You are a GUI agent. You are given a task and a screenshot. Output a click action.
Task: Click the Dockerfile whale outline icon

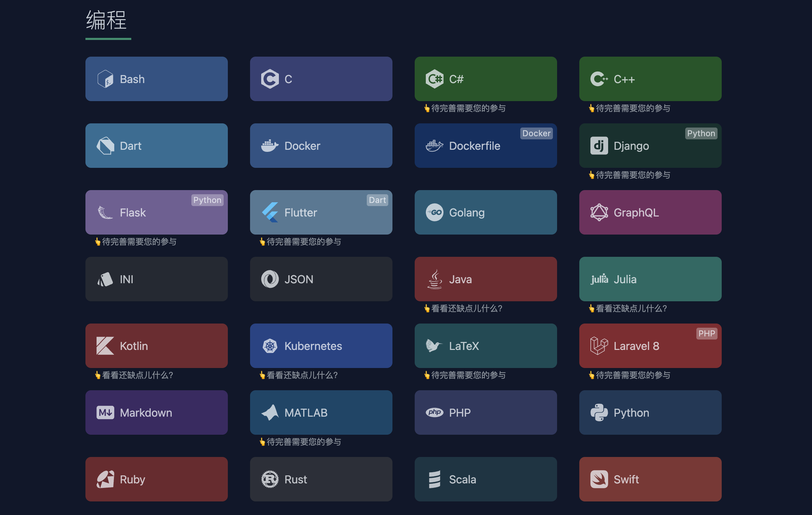[x=434, y=146]
